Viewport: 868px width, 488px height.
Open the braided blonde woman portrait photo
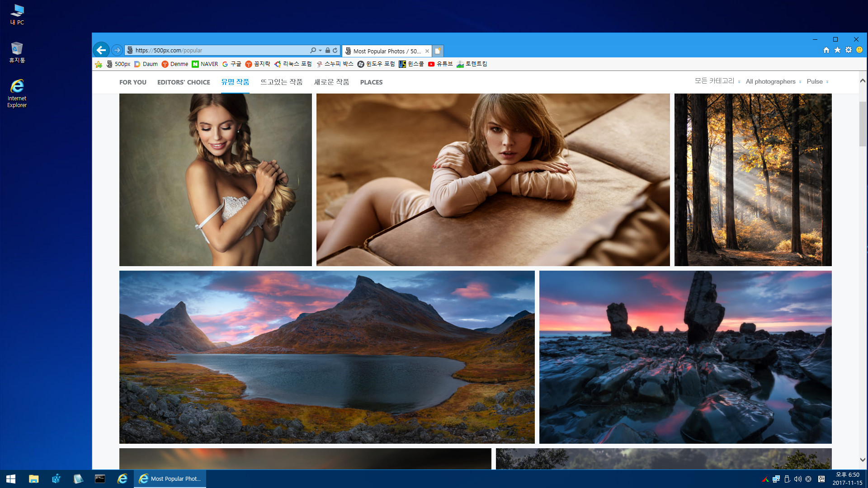pyautogui.click(x=216, y=180)
